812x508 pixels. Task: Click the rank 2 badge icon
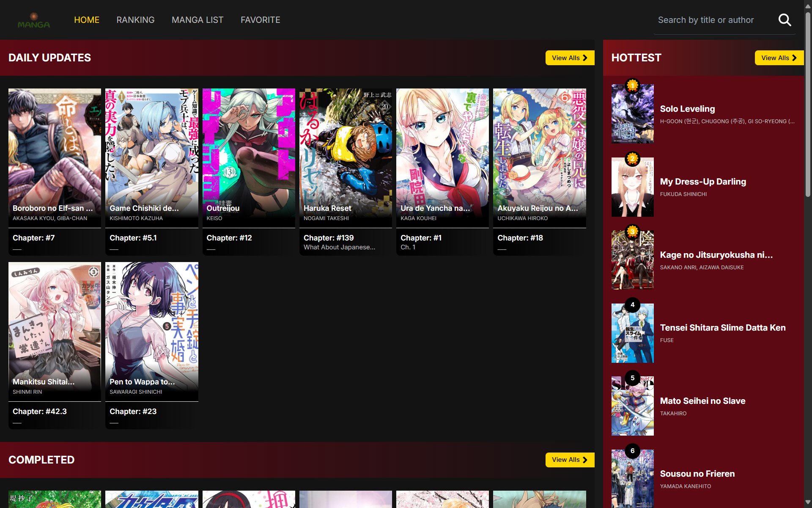[x=632, y=159]
